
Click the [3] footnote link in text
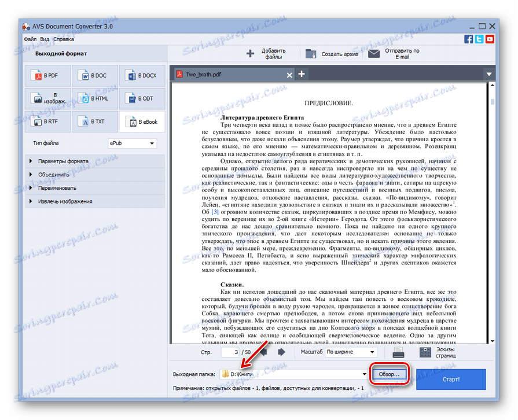tap(215, 212)
